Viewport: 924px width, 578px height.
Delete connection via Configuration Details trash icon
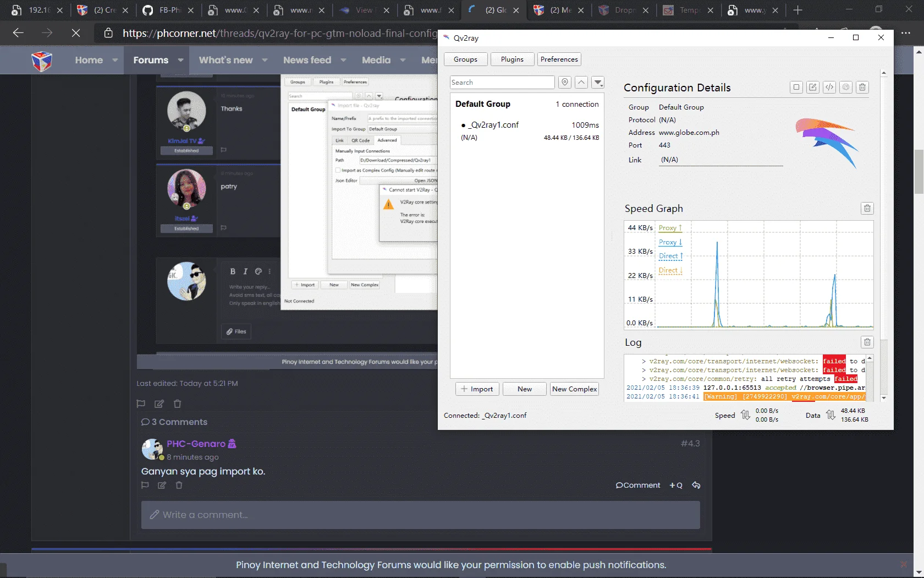pos(862,87)
